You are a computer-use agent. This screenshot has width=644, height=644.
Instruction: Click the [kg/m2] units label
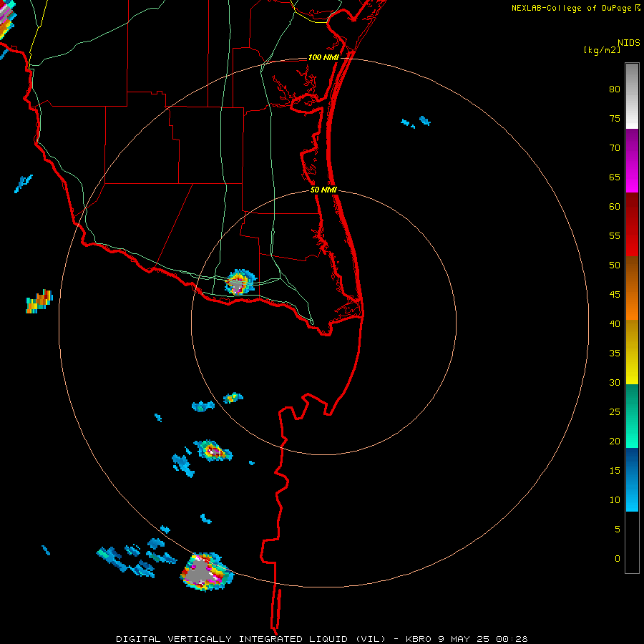[602, 50]
